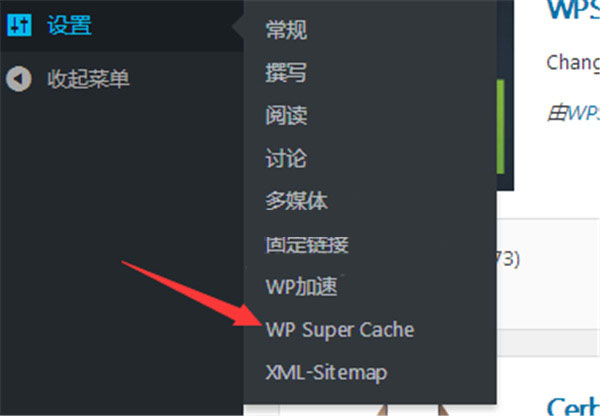Open WP Super Cache settings
600x416 pixels.
point(340,330)
